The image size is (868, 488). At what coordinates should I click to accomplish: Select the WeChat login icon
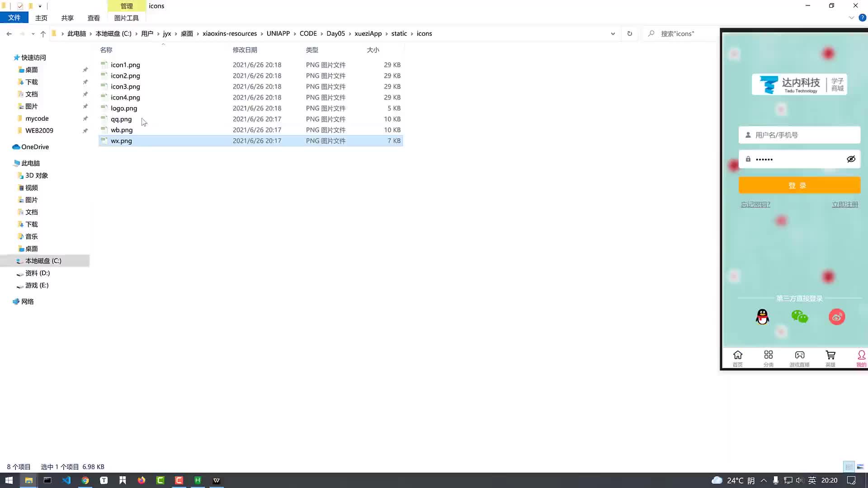[x=799, y=316]
